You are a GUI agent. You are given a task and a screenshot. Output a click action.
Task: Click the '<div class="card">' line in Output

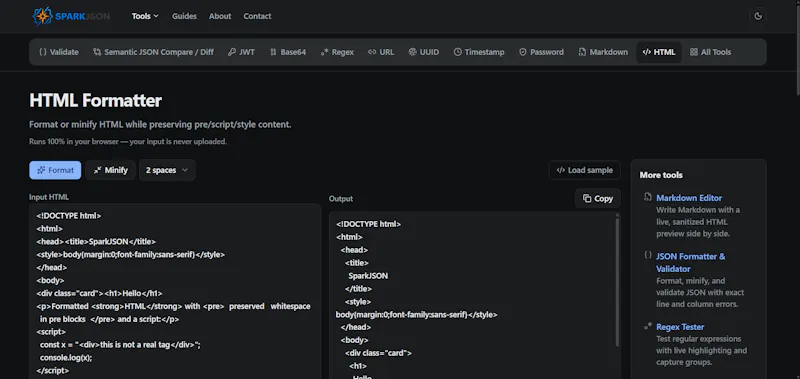pos(378,353)
